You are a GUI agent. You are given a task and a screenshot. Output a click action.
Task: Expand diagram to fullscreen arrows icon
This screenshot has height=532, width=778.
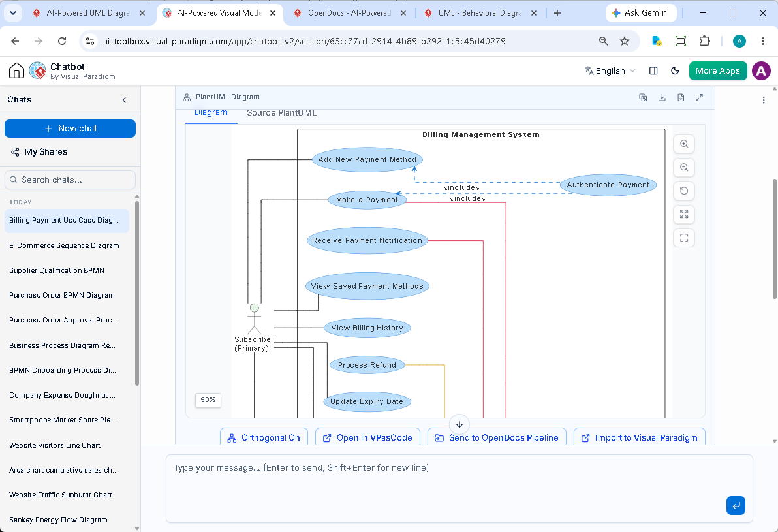click(x=699, y=97)
